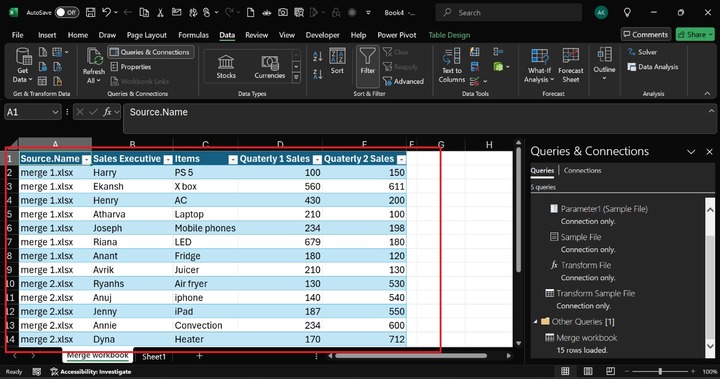The width and height of the screenshot is (720, 379).
Task: Open the Sales Executive column filter dropdown
Action: click(168, 159)
